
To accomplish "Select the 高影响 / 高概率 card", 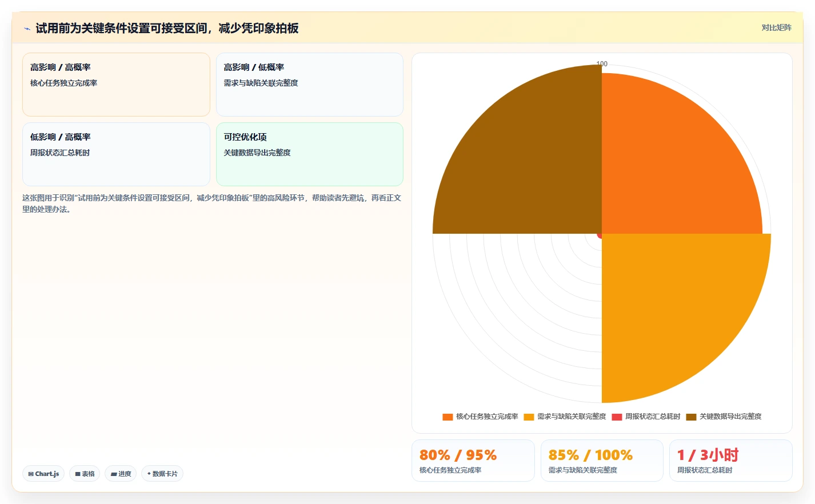I will pos(116,85).
